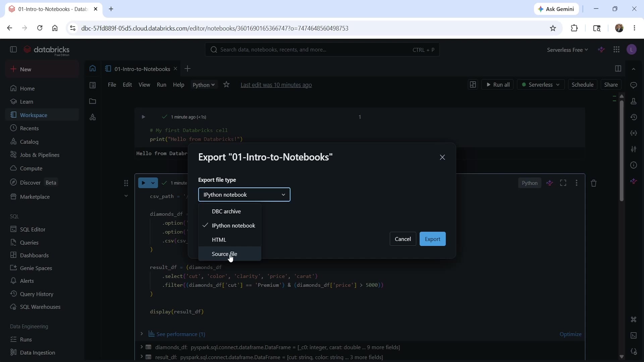This screenshot has height=362, width=644.
Task: Open Catalog in the sidebar
Action: pos(42,141)
